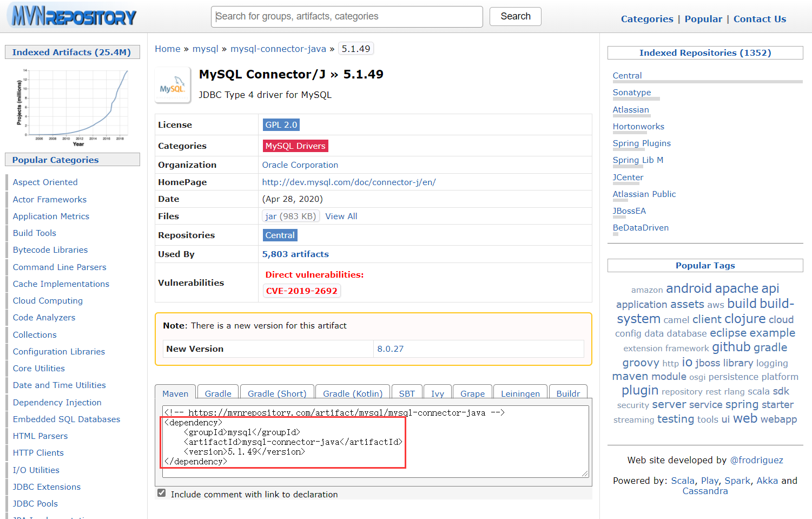Screen dimensions: 812x519
Task: Open the Cassandra powered-by link
Action: [705, 491]
